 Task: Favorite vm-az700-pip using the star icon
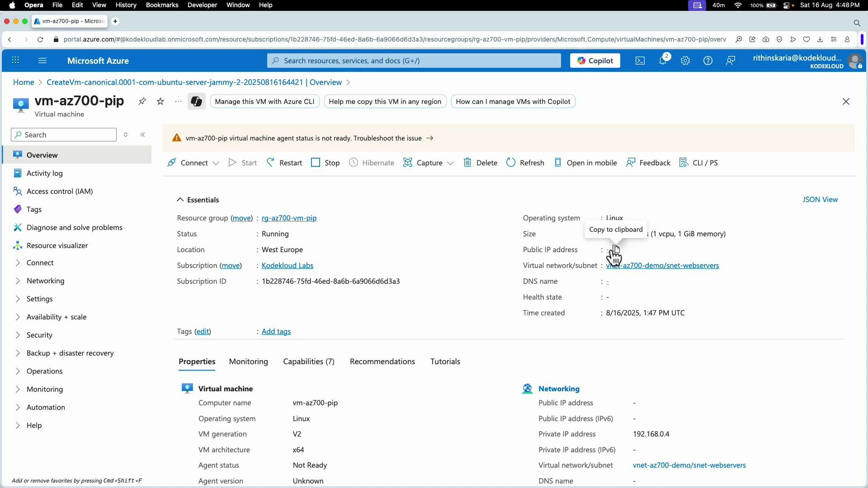[x=160, y=101]
